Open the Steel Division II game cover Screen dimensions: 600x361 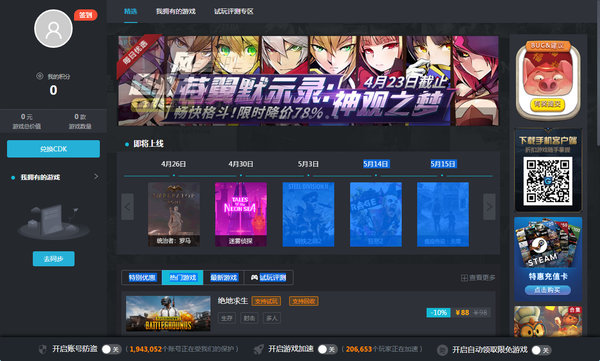[x=308, y=214]
